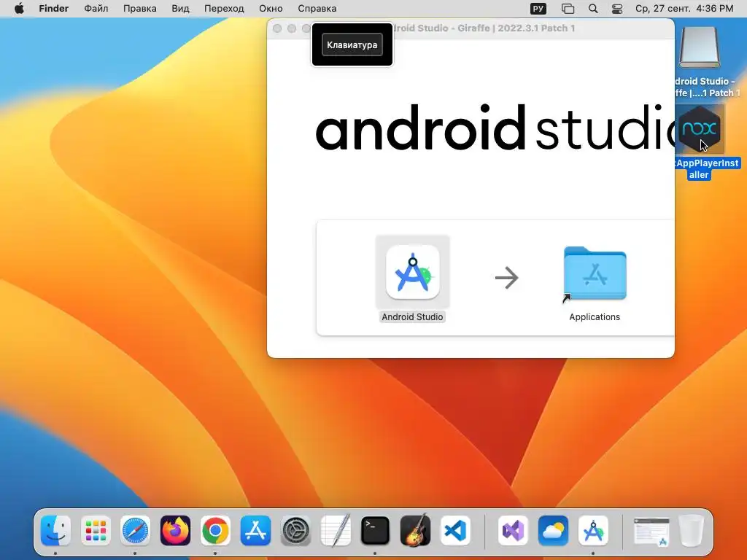Launch Firefox from the Dock

pyautogui.click(x=175, y=531)
